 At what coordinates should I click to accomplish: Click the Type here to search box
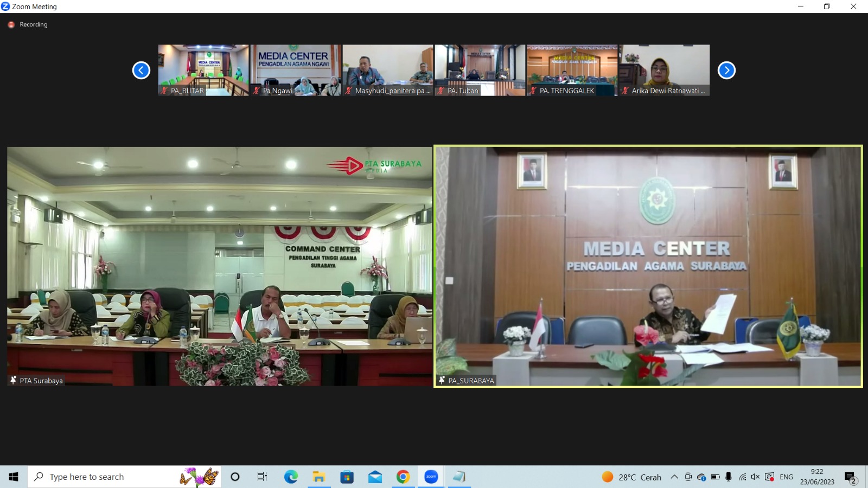(x=124, y=477)
